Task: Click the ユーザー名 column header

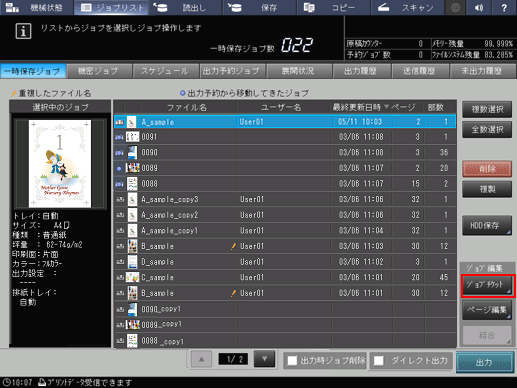Action: pyautogui.click(x=281, y=107)
